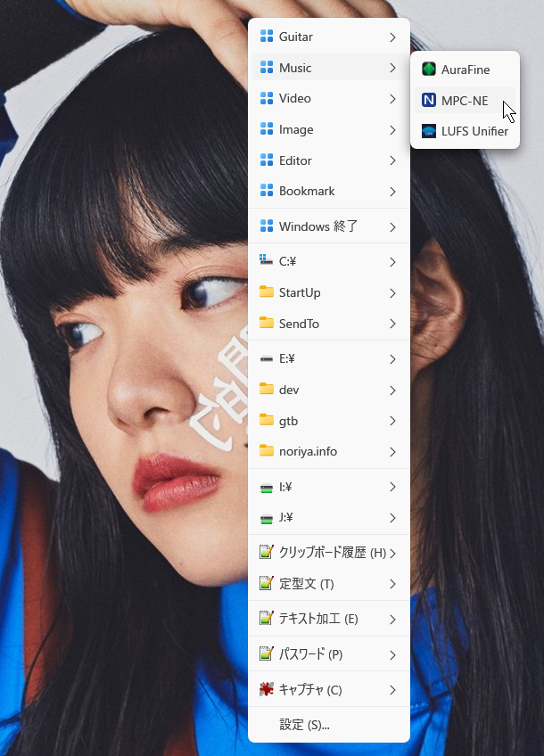Click the J:¥ drive icon
Image resolution: width=544 pixels, height=756 pixels.
267,519
